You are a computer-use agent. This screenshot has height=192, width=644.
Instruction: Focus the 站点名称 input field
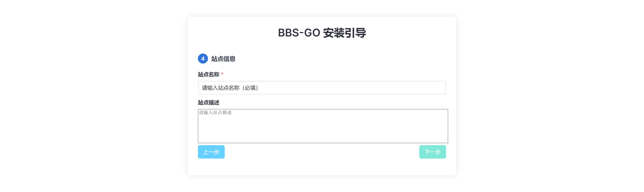[x=322, y=88]
